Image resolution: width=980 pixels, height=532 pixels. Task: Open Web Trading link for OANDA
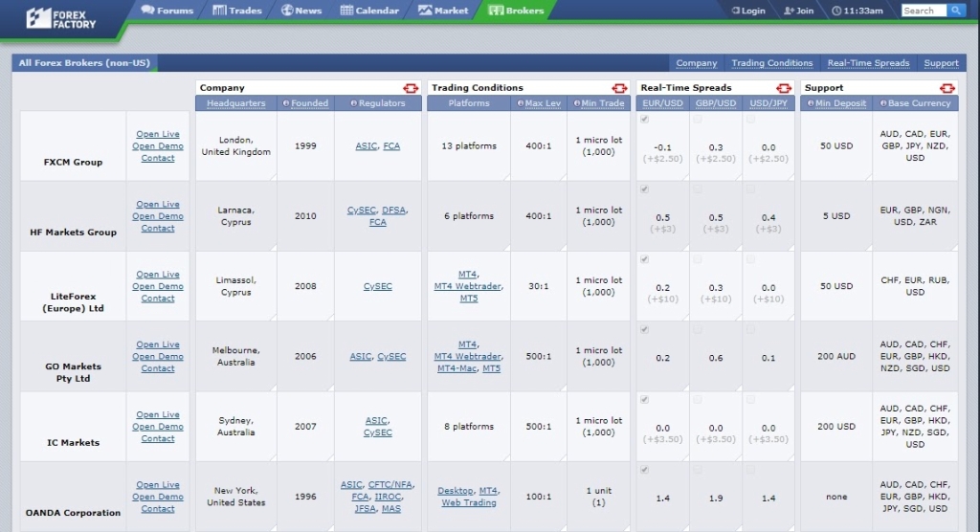(x=469, y=502)
